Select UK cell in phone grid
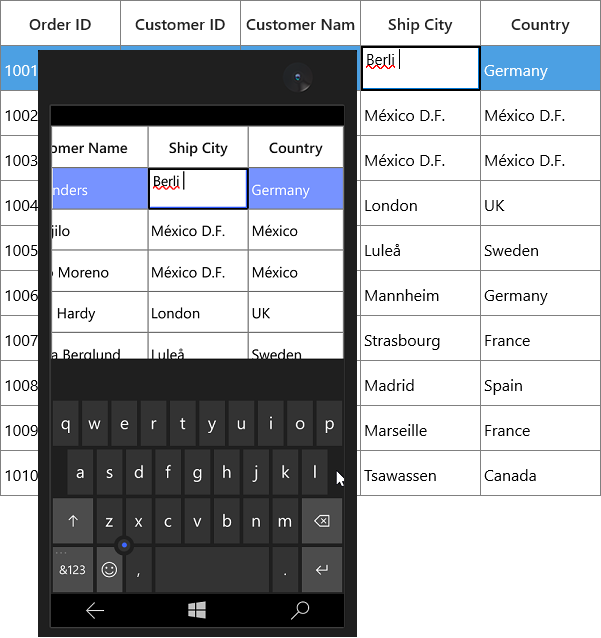 [296, 312]
